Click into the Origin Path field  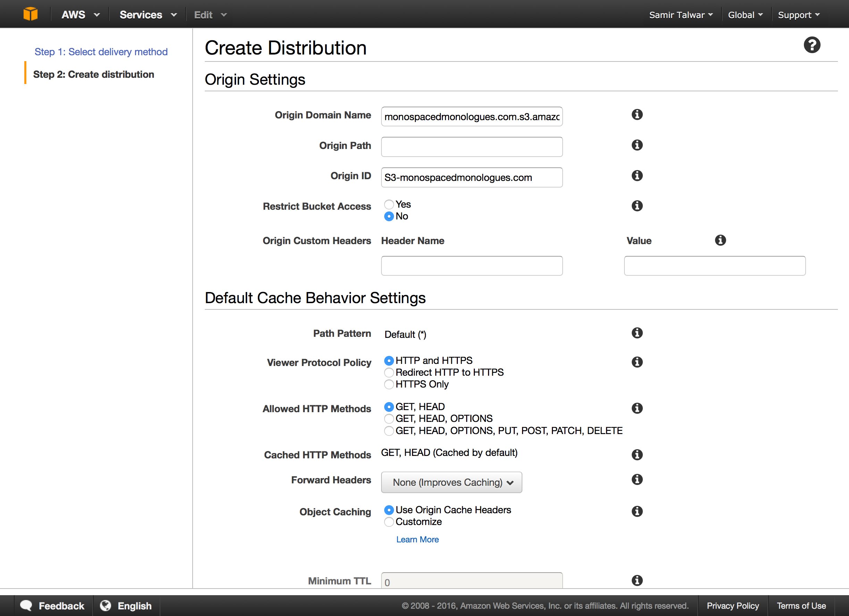coord(471,147)
